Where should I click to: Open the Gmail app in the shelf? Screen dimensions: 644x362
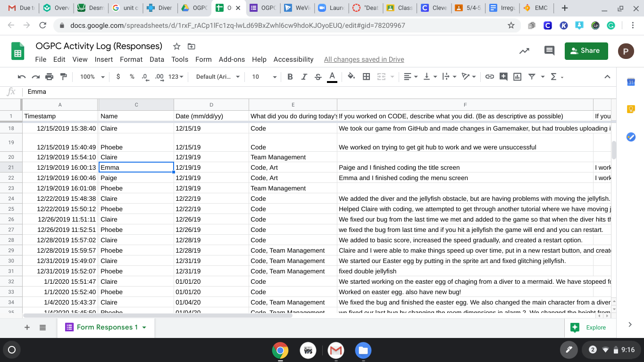335,350
